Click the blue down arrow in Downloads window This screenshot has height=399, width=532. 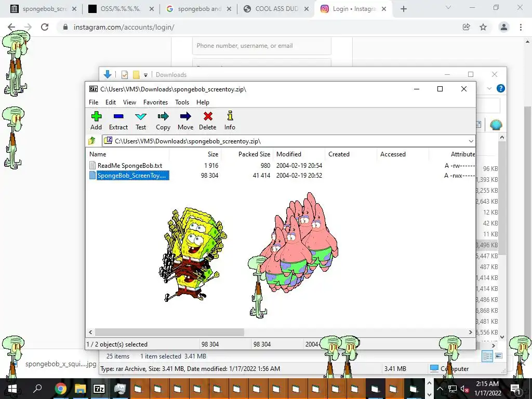[x=108, y=74]
